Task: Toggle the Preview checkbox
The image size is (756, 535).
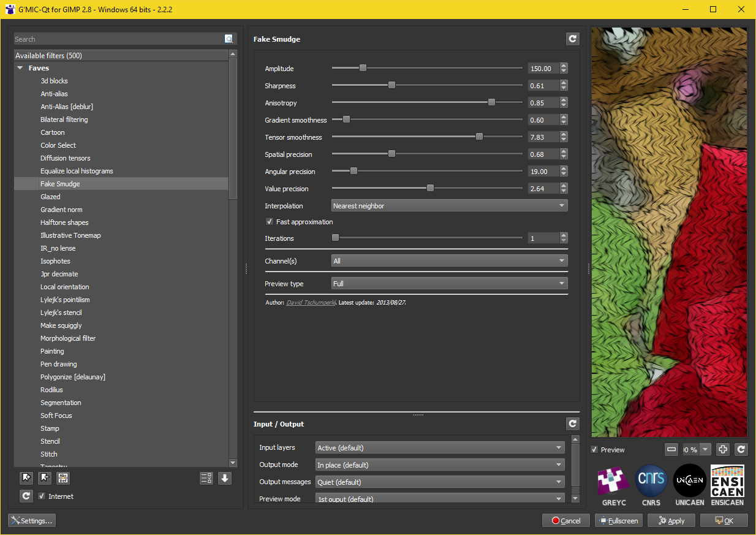Action: 594,450
